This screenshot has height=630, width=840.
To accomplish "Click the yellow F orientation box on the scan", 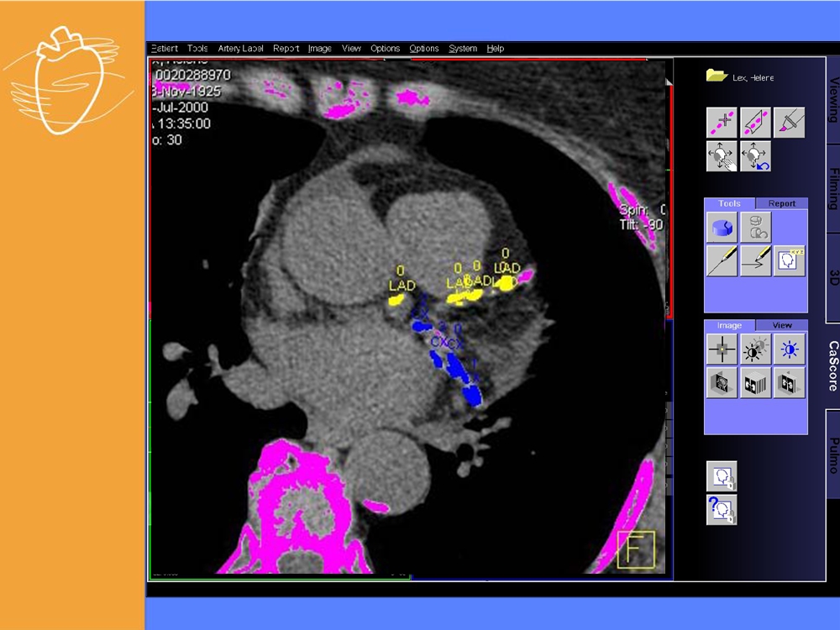I will tap(636, 549).
